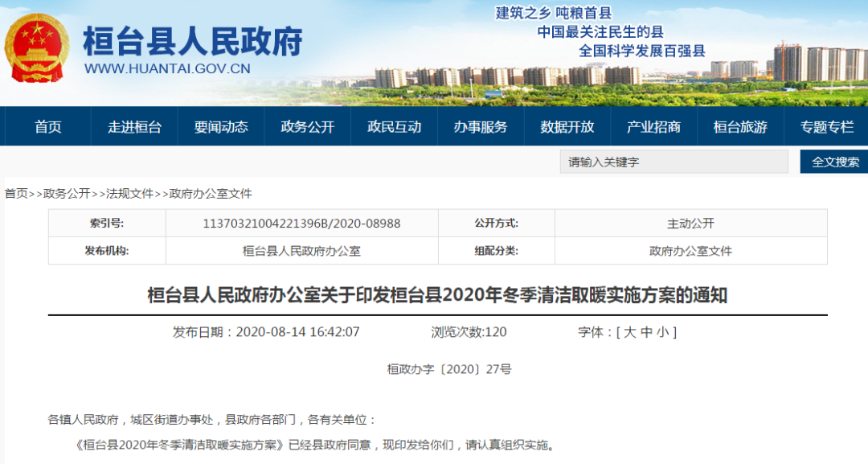Click document number 桓政办字〔2020〕27号

(x=449, y=369)
